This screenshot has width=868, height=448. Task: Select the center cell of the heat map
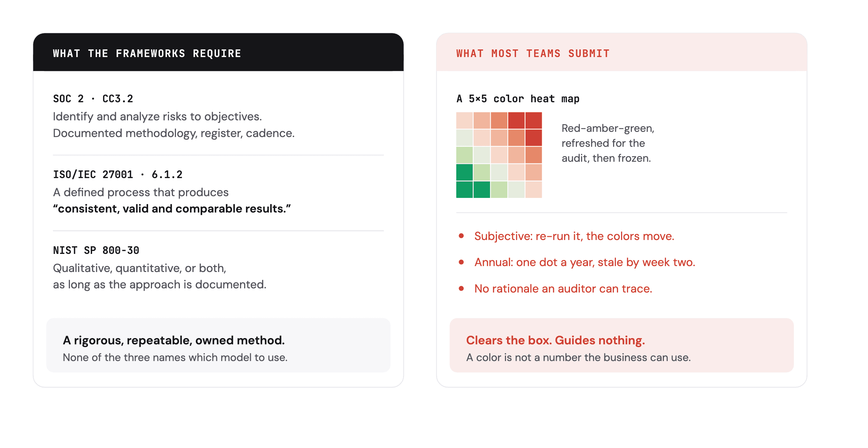(x=499, y=155)
